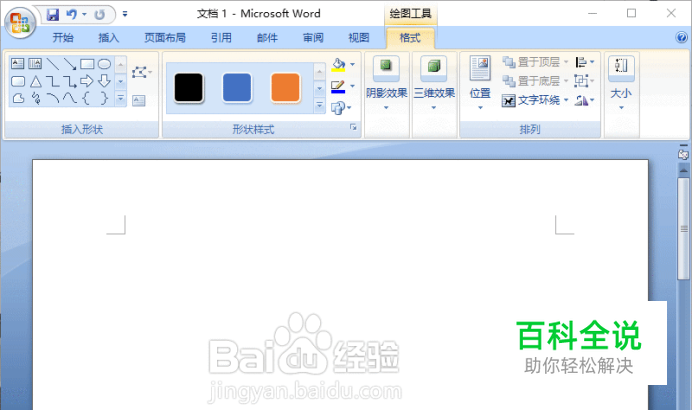Open the Rotate dropdown
Image resolution: width=692 pixels, height=410 pixels.
[x=585, y=101]
